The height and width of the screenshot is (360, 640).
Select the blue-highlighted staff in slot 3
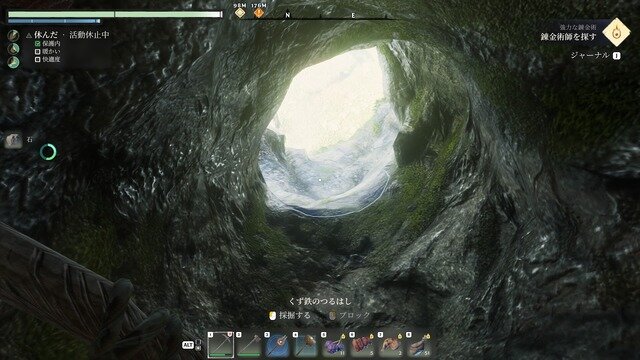(x=278, y=345)
